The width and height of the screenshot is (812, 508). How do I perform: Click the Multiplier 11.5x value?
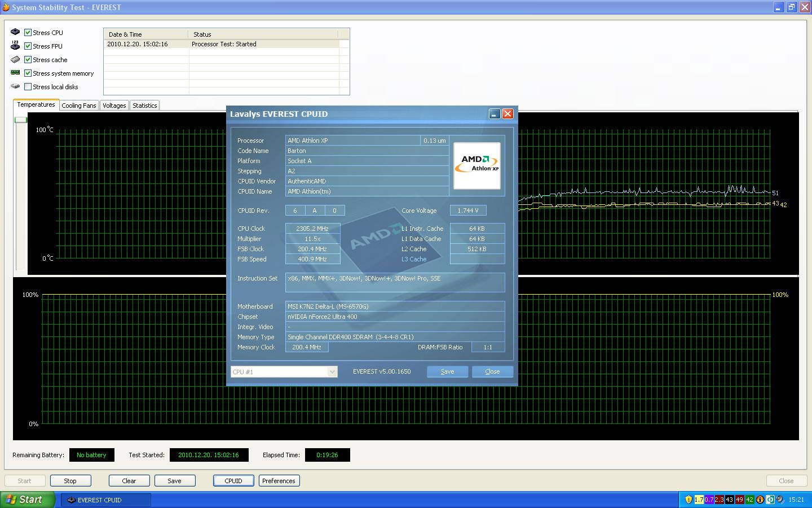click(312, 239)
